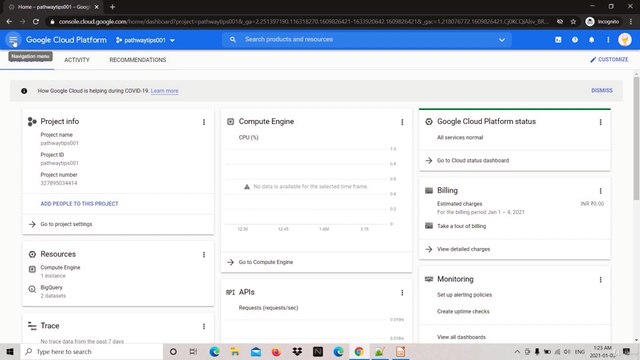View all dashboards in Monitoring
The image size is (640, 360).
point(461,337)
